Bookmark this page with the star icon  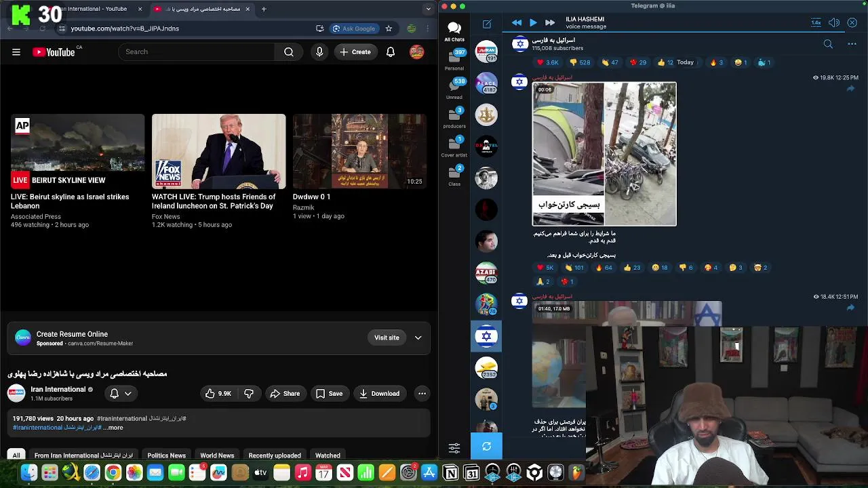pos(389,28)
